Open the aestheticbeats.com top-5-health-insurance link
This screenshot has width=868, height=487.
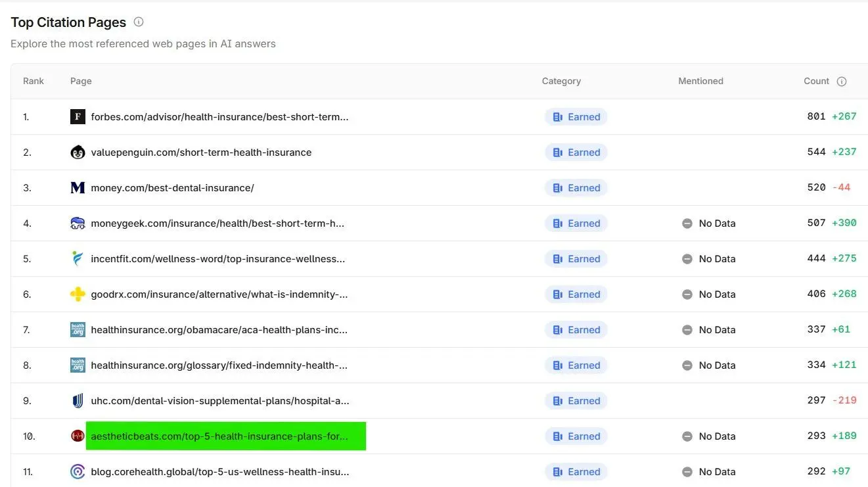click(220, 436)
